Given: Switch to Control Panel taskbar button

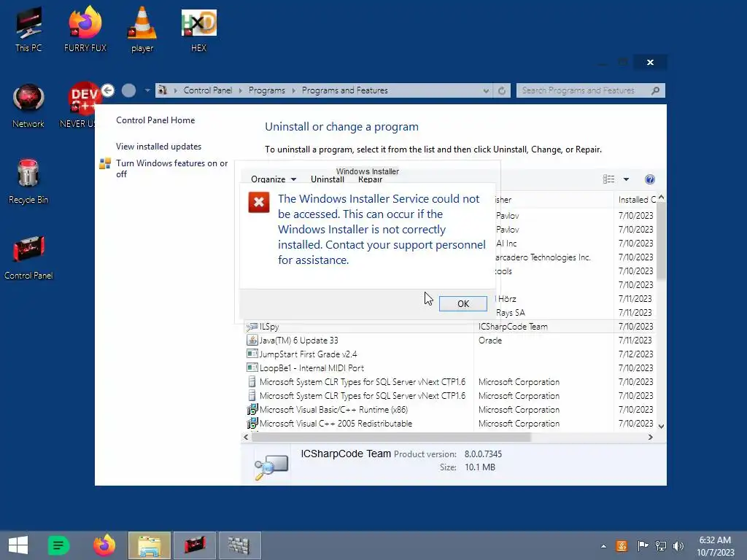Looking at the screenshot, I should point(195,545).
